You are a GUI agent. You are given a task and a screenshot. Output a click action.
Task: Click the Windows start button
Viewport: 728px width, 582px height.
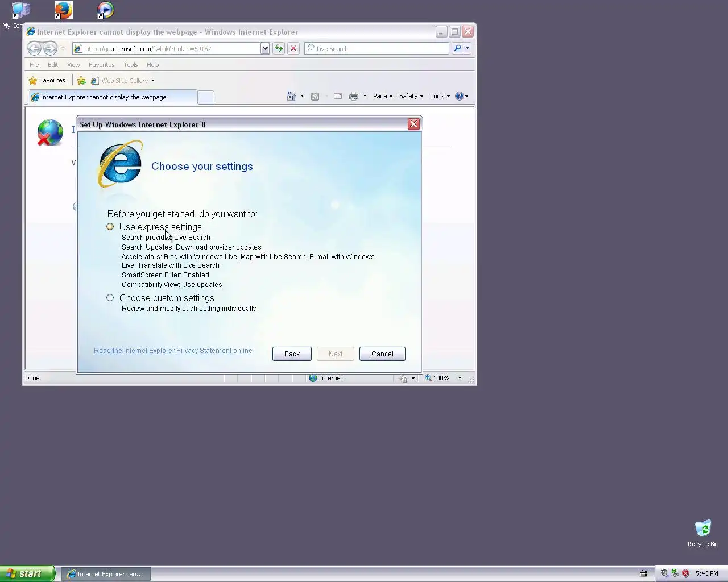click(x=27, y=573)
